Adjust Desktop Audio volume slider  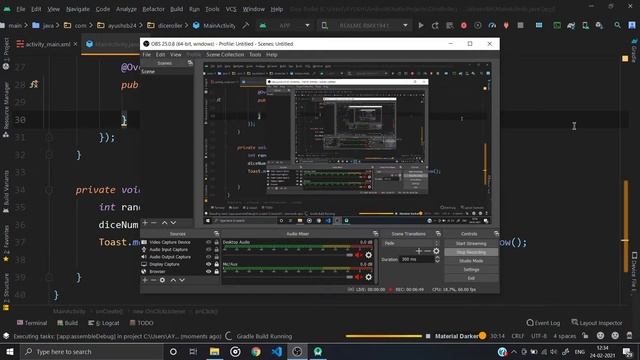pyautogui.click(x=288, y=255)
